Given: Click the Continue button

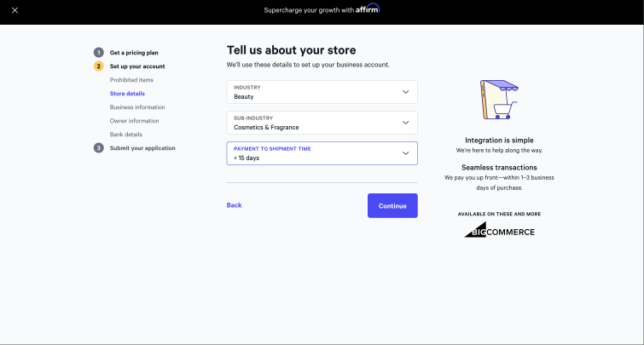Looking at the screenshot, I should pos(392,205).
